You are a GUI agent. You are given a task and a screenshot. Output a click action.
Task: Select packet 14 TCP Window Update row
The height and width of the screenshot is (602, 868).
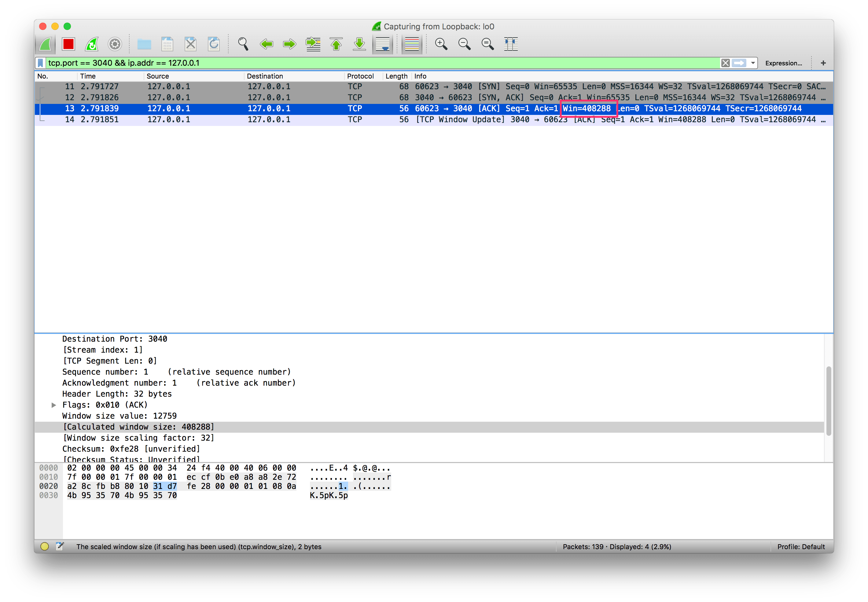point(434,119)
